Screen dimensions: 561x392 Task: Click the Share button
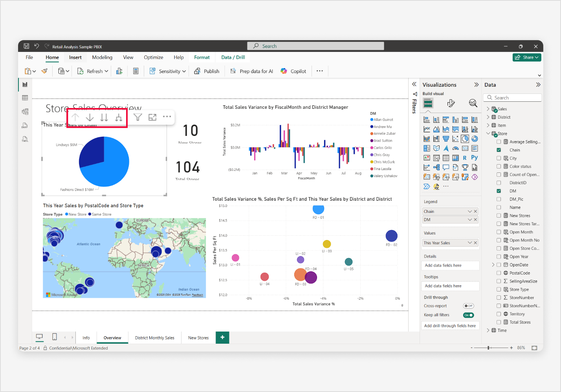(527, 57)
